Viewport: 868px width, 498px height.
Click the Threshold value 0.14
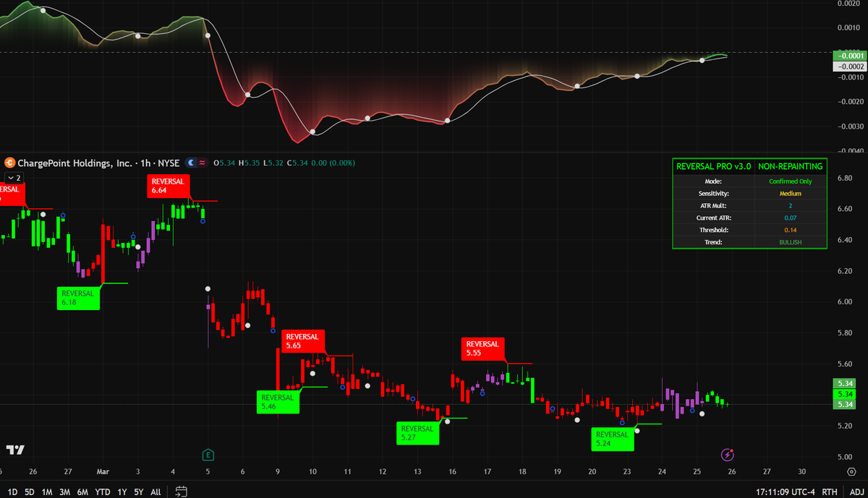pyautogui.click(x=790, y=230)
